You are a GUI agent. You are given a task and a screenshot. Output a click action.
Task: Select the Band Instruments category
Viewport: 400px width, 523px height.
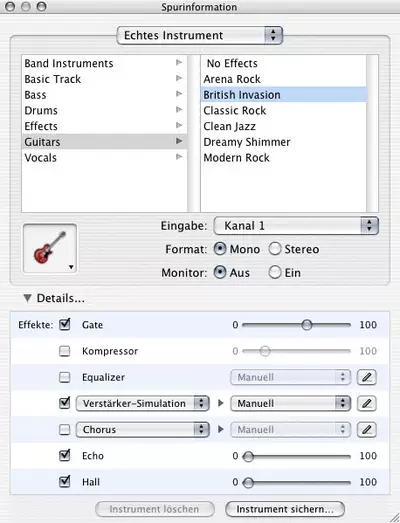coord(104,63)
